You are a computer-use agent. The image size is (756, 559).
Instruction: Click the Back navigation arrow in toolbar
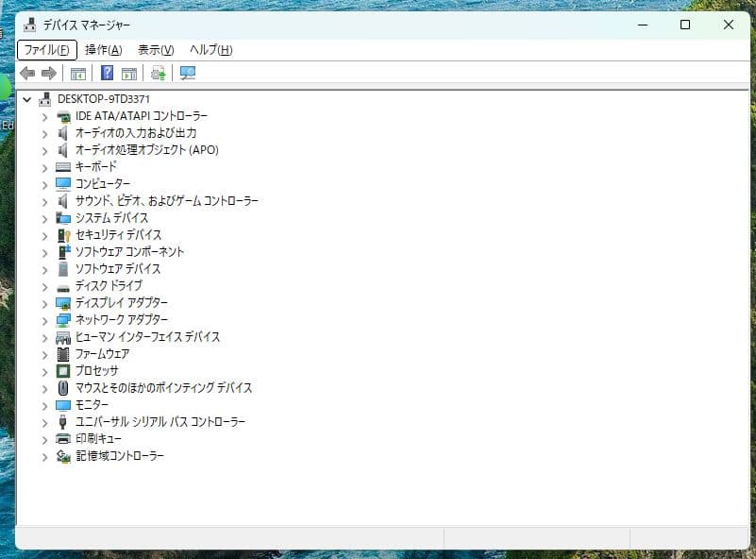coord(25,73)
